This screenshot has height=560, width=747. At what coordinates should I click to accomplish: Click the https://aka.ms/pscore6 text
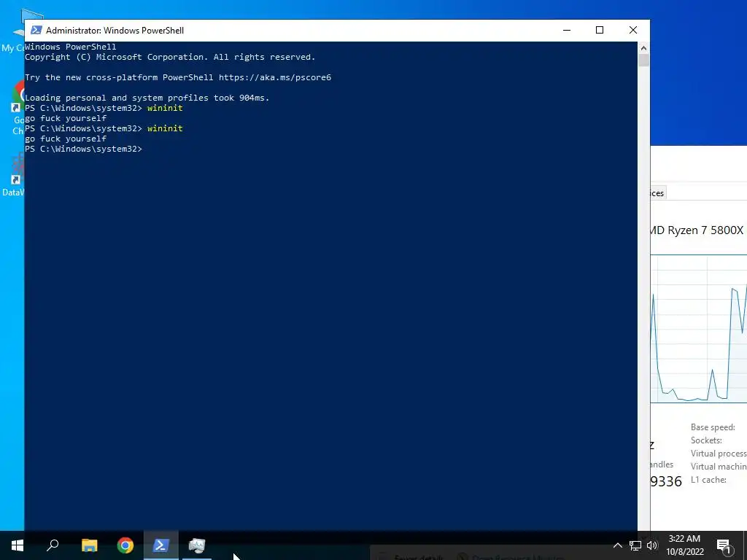[x=275, y=77]
